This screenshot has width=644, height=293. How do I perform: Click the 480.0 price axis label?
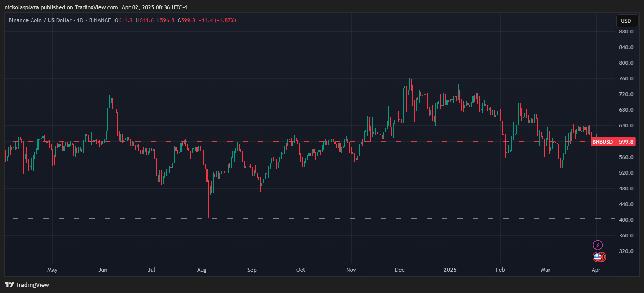point(626,188)
